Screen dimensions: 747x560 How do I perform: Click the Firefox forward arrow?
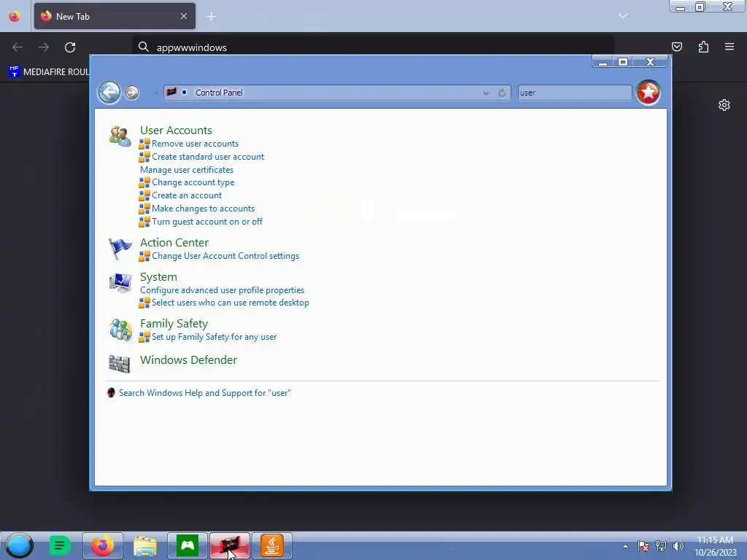43,47
